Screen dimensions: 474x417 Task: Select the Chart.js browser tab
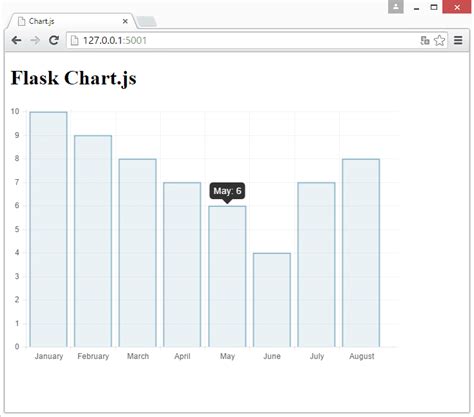click(x=71, y=21)
